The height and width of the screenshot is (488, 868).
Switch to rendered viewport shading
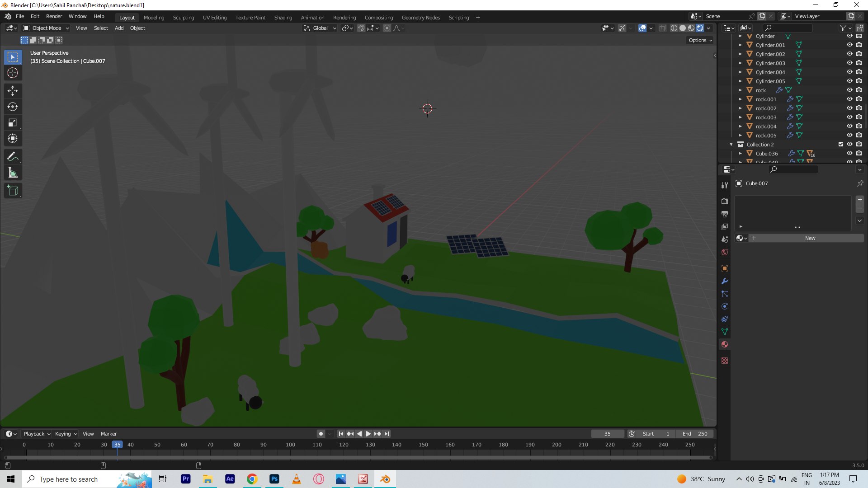(x=700, y=28)
